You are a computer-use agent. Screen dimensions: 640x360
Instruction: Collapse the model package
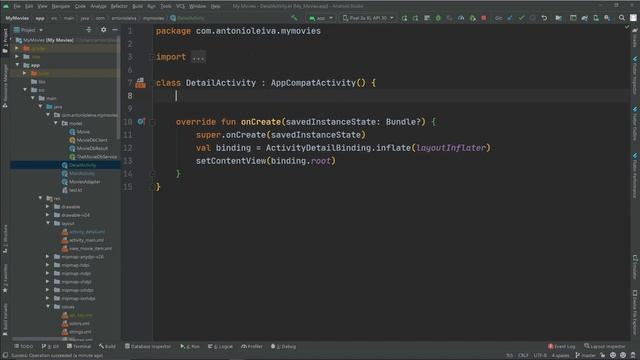56,123
